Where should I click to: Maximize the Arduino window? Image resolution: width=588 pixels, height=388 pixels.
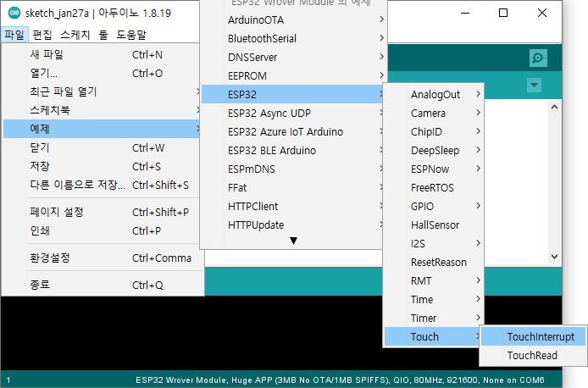pos(503,13)
